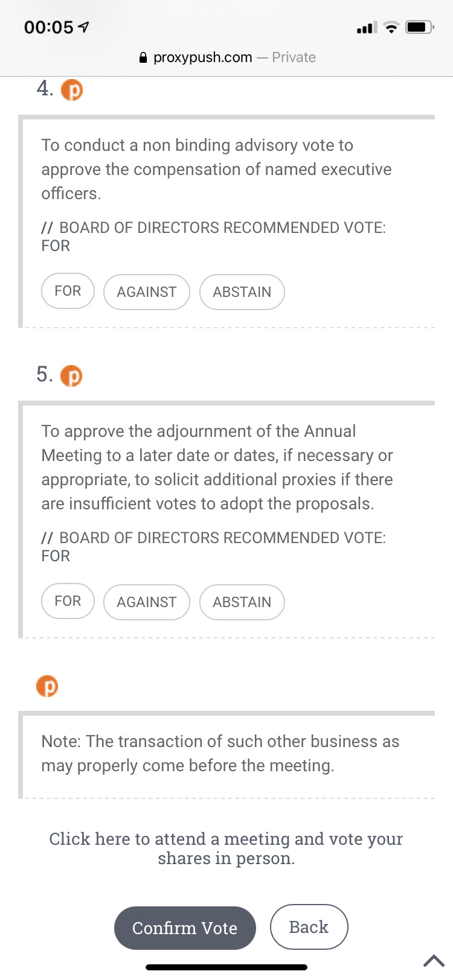Image resolution: width=453 pixels, height=980 pixels.
Task: Go back using the Back button
Action: pyautogui.click(x=309, y=927)
